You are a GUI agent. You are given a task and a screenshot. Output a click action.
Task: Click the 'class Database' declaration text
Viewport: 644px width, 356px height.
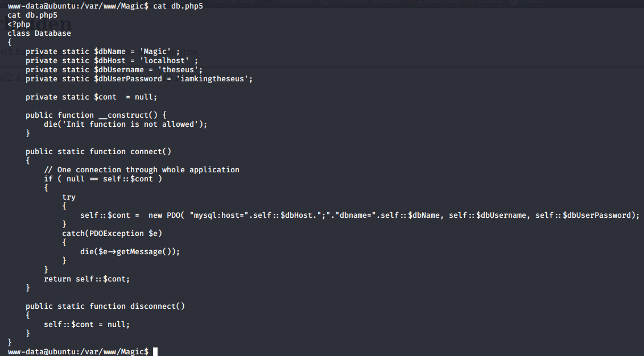[39, 33]
